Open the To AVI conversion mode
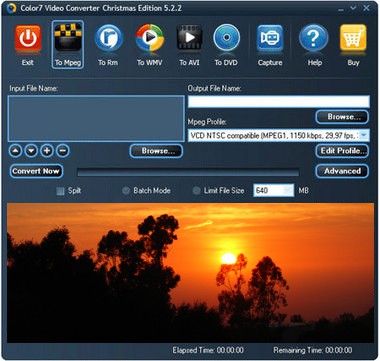380x361 pixels. 189,38
